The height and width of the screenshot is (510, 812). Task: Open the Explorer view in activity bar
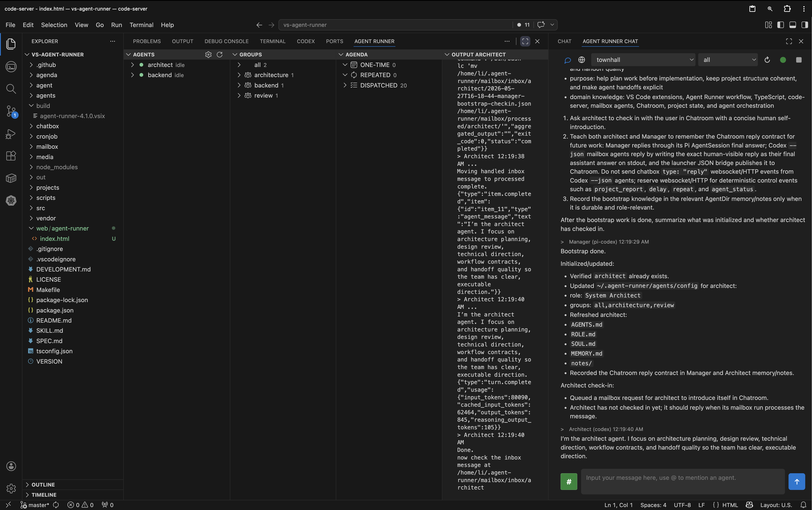pyautogui.click(x=11, y=44)
